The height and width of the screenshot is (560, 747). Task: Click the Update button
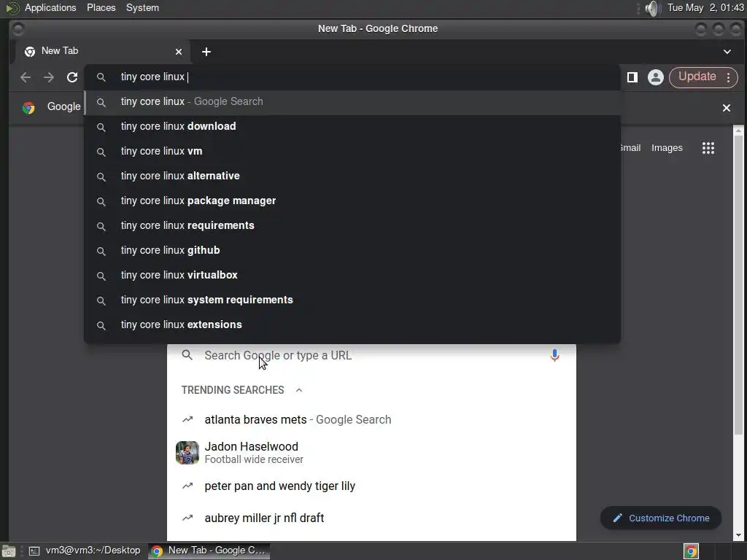[697, 77]
